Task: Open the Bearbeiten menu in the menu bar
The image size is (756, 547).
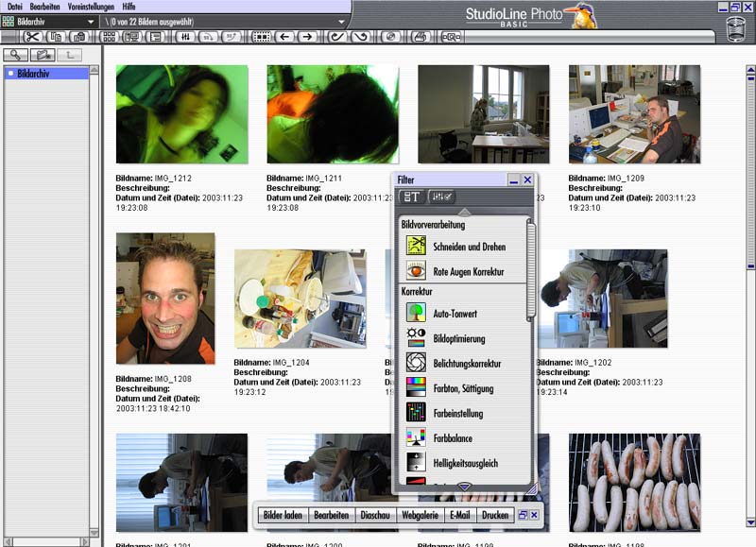Action: pos(44,7)
